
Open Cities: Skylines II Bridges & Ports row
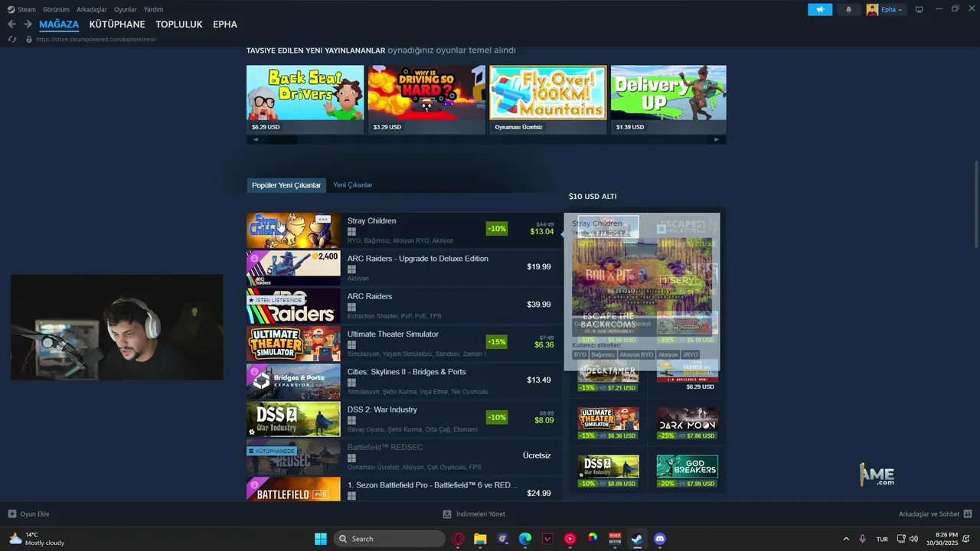point(403,381)
